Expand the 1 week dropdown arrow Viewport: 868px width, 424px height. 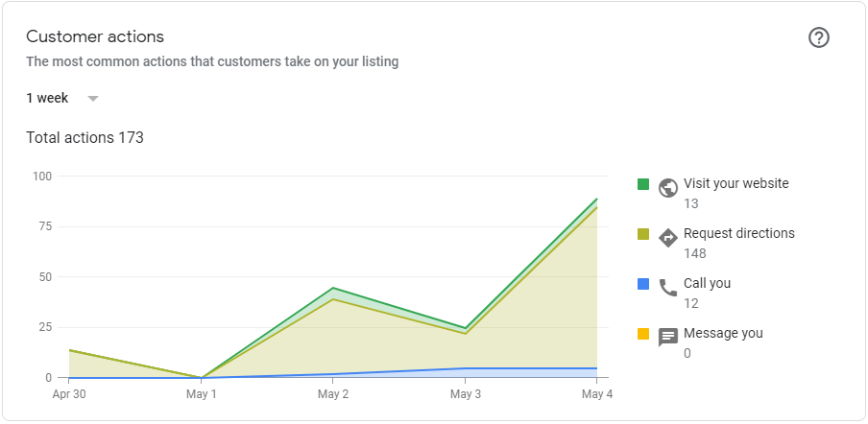tap(93, 99)
